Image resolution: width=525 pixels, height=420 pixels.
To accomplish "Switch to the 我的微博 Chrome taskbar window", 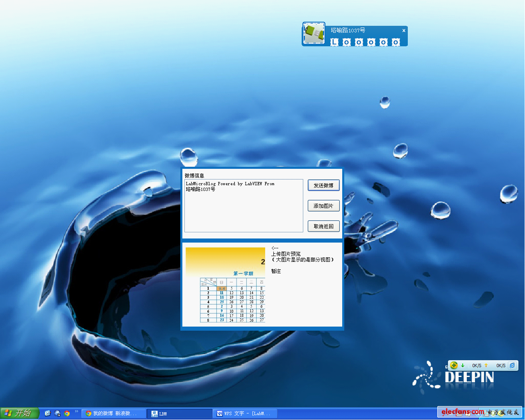I will (x=114, y=414).
